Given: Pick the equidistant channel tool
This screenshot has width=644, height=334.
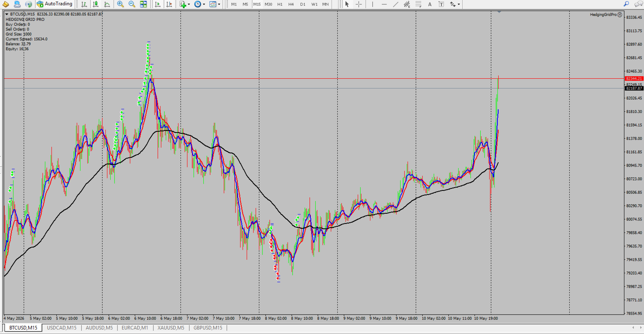Looking at the screenshot, I should tap(407, 4).
